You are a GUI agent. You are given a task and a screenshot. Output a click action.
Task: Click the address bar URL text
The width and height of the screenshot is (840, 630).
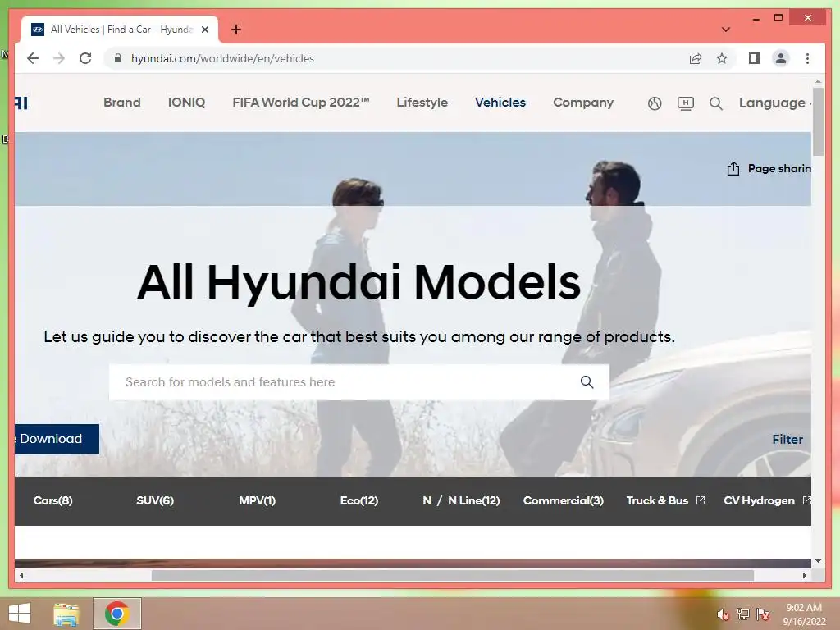click(x=222, y=58)
